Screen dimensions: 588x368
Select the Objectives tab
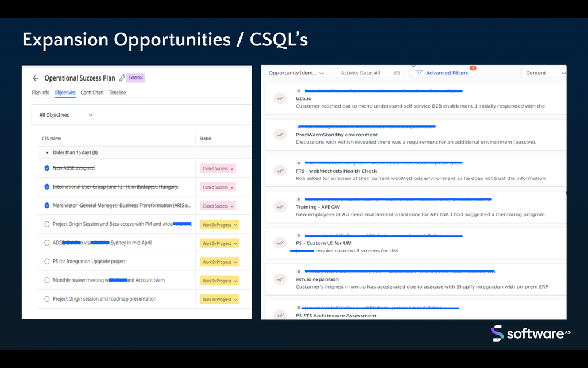pyautogui.click(x=65, y=93)
